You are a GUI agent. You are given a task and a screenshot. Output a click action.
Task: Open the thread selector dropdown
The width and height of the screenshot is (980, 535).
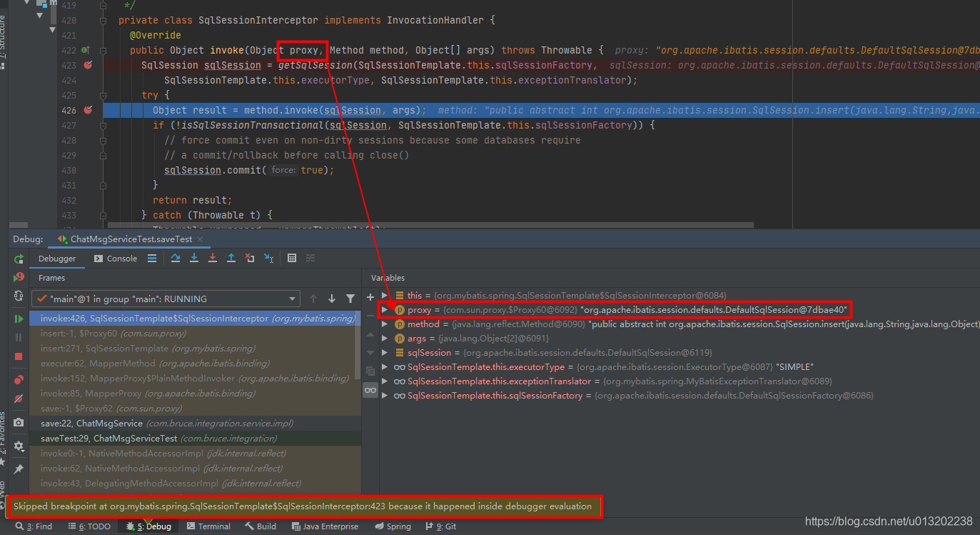click(166, 299)
